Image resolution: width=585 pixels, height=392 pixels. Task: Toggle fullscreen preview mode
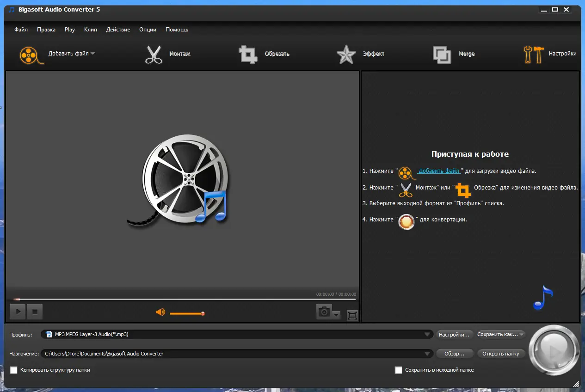[x=351, y=315]
